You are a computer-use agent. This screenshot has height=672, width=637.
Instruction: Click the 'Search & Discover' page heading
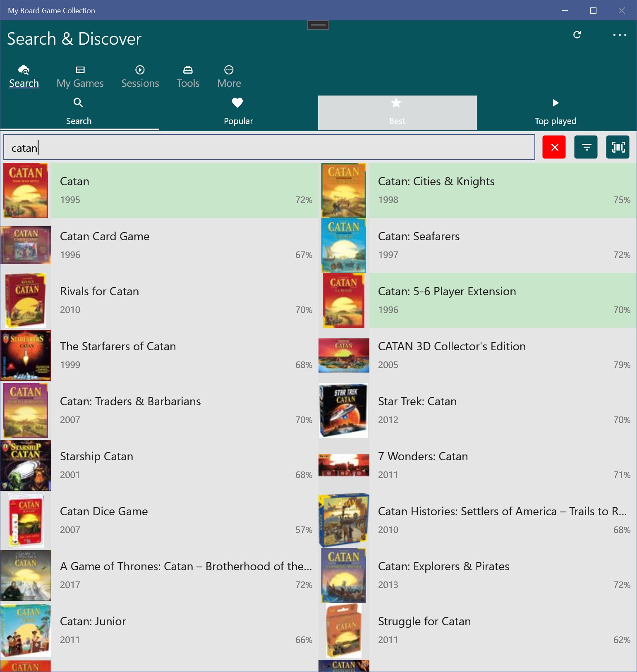(x=74, y=39)
